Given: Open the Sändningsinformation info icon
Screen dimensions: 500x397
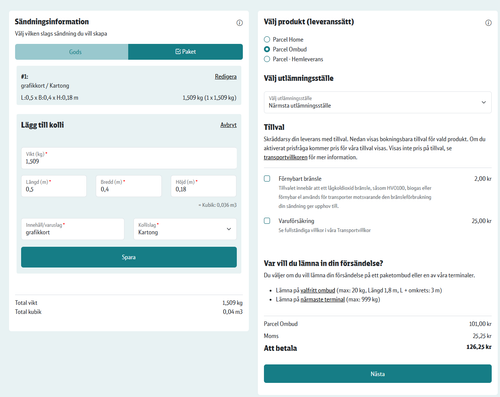Looking at the screenshot, I should [239, 23].
